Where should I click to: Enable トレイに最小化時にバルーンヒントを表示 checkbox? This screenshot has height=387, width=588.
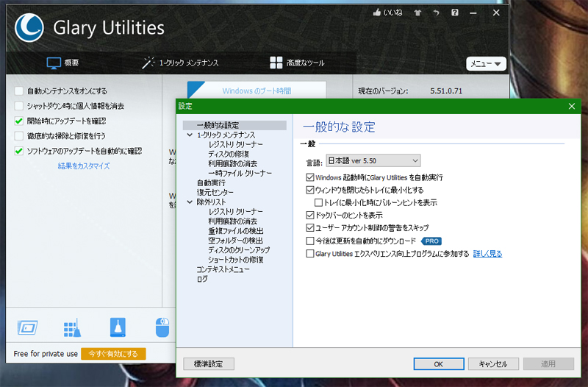click(x=318, y=202)
